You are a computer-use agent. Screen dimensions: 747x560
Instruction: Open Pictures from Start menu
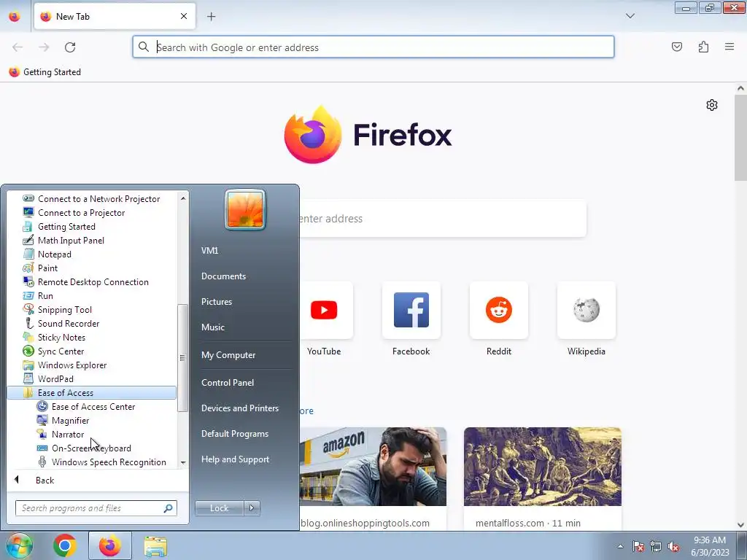(x=217, y=301)
